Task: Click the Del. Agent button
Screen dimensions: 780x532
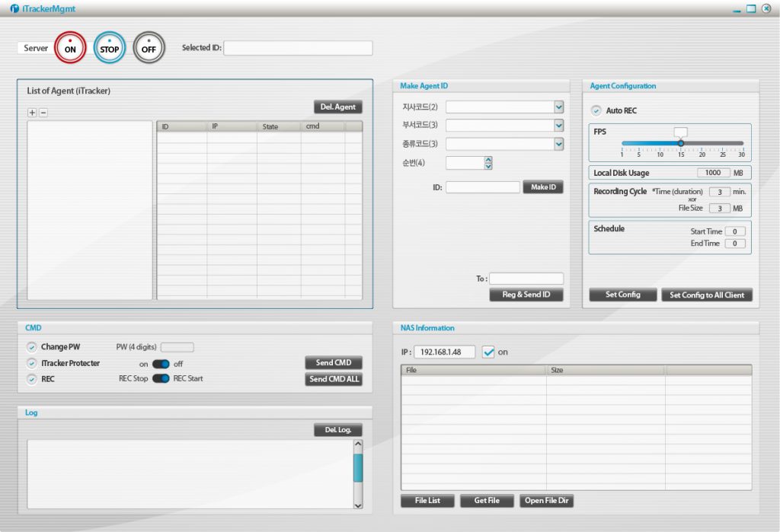Action: click(337, 107)
